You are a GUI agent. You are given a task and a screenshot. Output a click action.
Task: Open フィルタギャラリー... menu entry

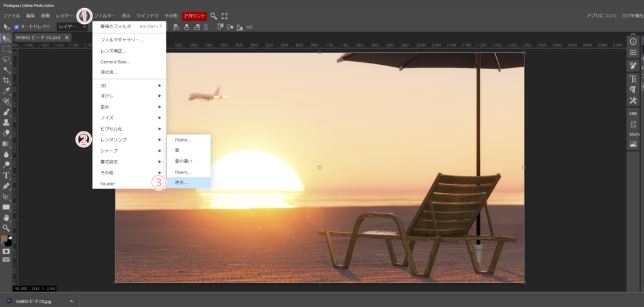coord(129,40)
